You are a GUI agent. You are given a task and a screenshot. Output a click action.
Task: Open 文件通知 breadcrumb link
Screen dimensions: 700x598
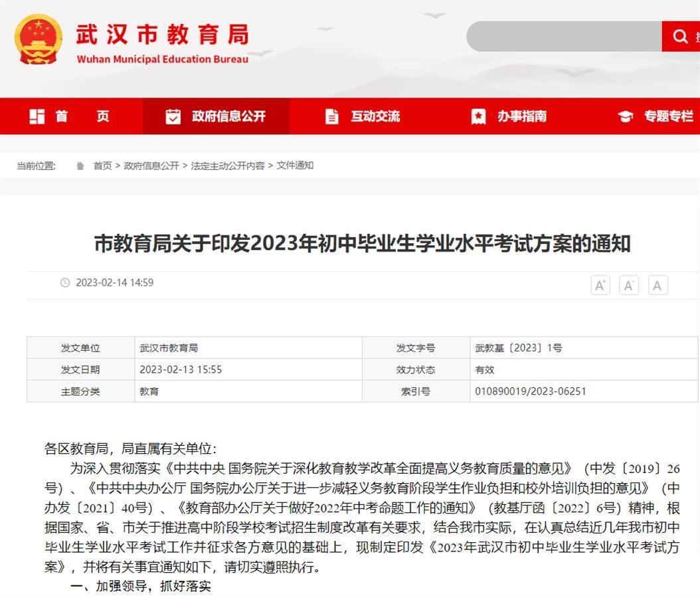click(x=295, y=166)
